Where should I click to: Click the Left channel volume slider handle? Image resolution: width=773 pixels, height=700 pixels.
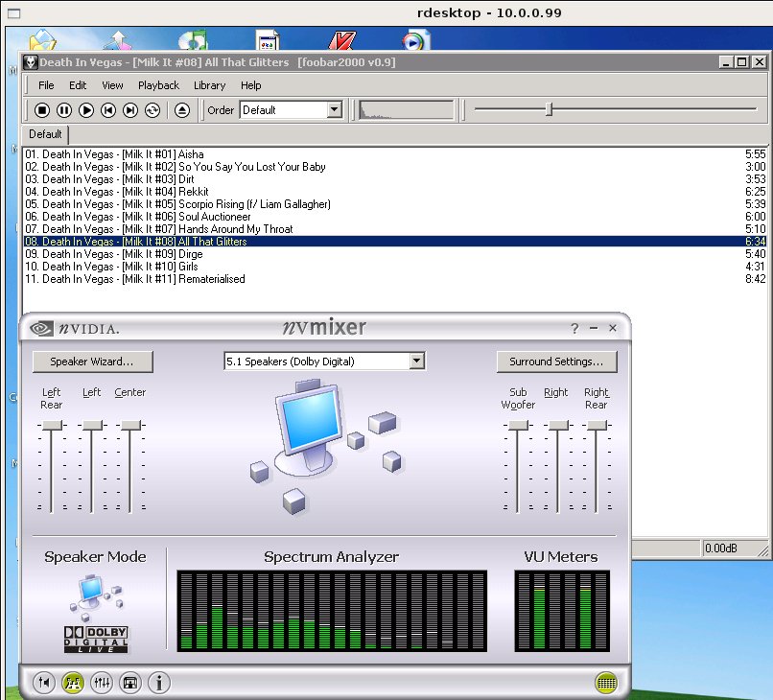(x=92, y=425)
